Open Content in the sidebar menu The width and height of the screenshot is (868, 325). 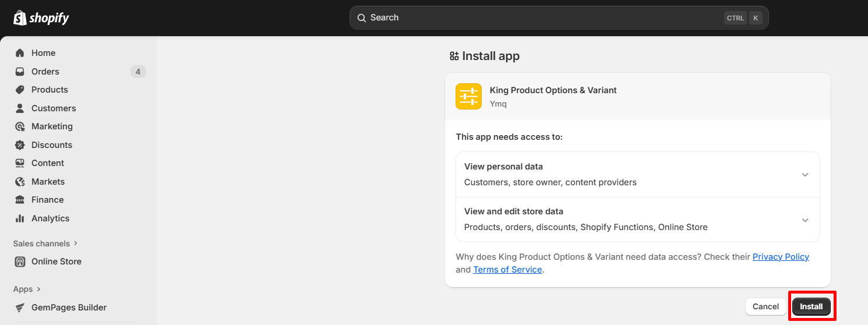pyautogui.click(x=47, y=163)
